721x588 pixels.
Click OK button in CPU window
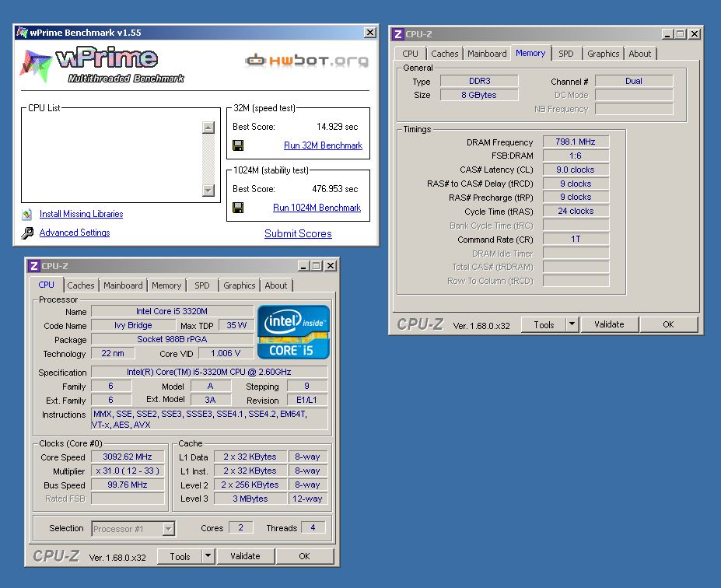pyautogui.click(x=304, y=556)
